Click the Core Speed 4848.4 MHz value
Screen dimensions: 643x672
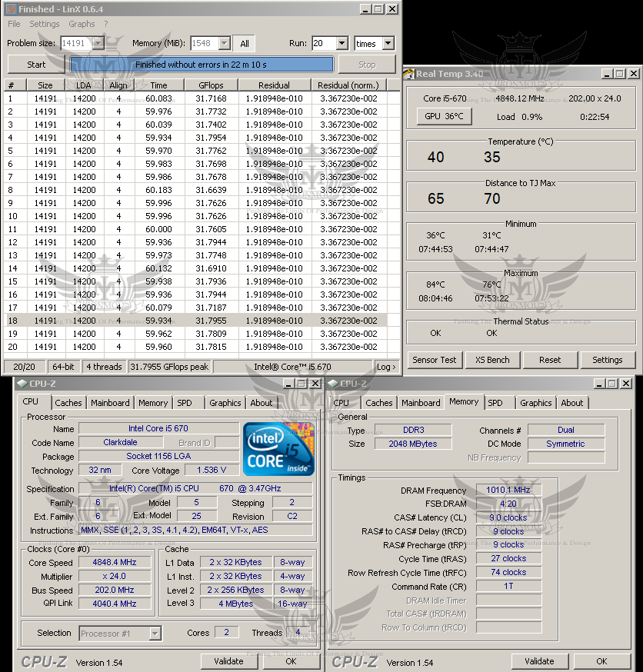point(115,562)
